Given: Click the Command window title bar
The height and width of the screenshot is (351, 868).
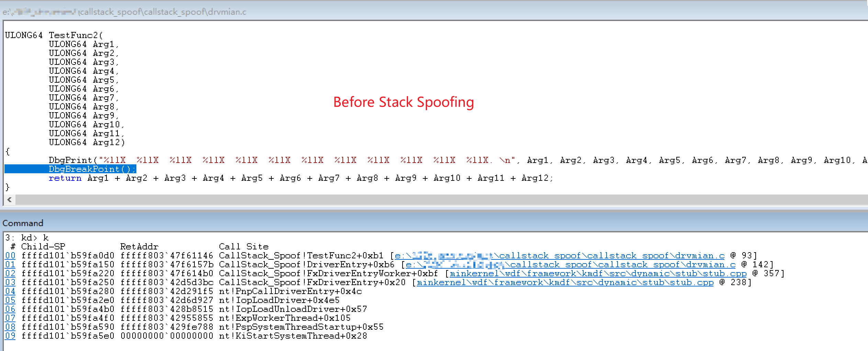Looking at the screenshot, I should pyautogui.click(x=434, y=223).
